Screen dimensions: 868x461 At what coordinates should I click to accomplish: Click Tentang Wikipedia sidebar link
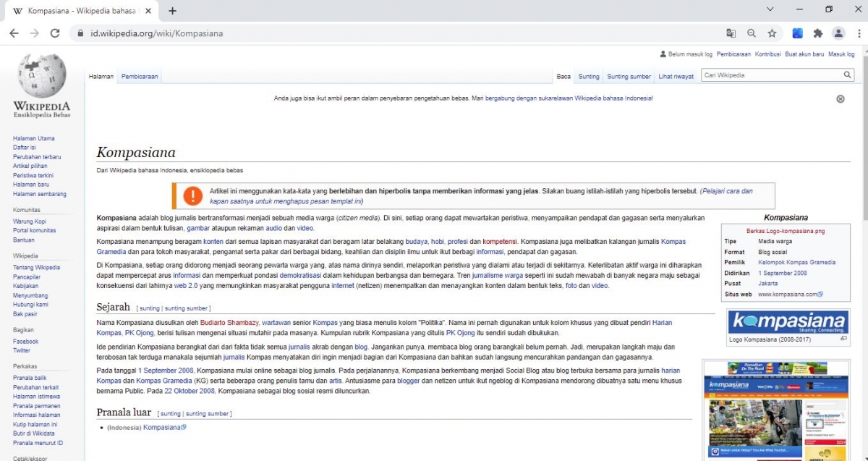click(x=36, y=268)
